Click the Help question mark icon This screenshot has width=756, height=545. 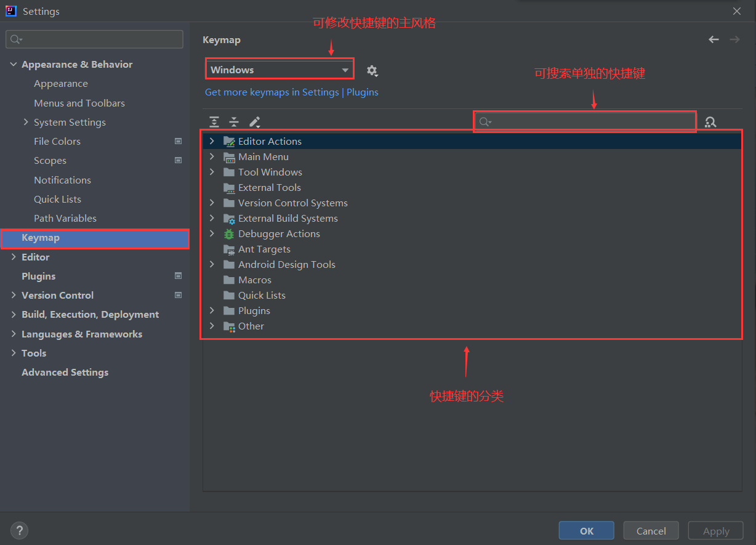click(19, 530)
